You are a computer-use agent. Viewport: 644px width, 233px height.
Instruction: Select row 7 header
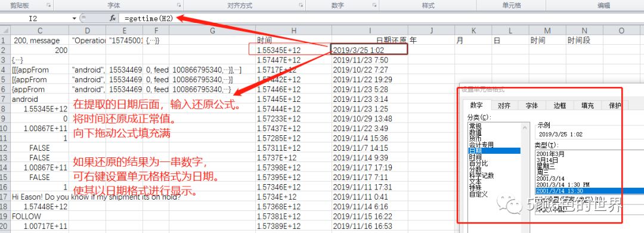(x=5, y=99)
